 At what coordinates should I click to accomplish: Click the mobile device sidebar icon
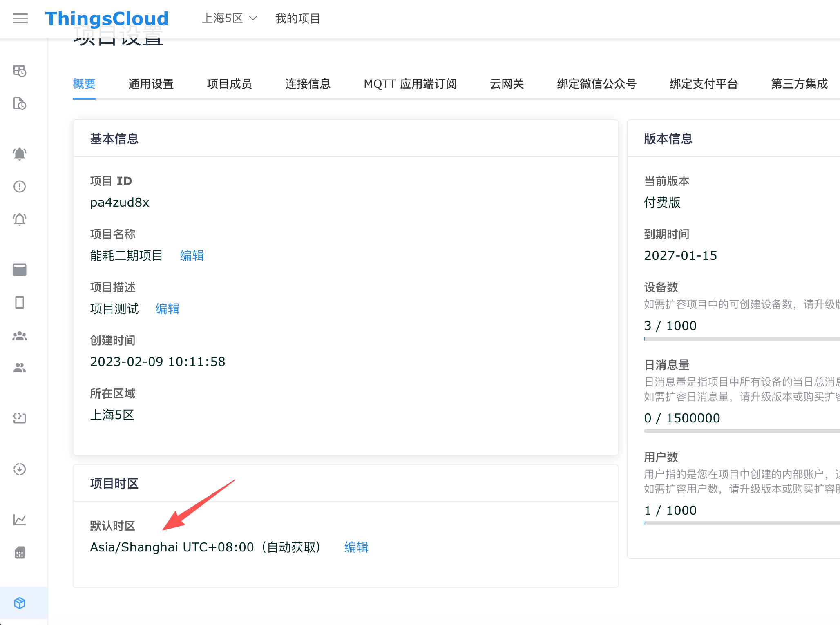point(20,303)
